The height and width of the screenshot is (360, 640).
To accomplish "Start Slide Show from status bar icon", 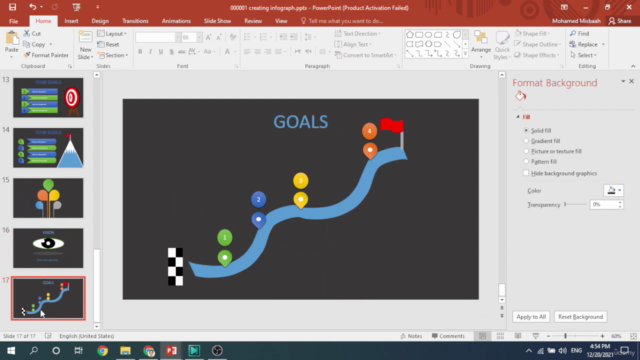I will pyautogui.click(x=536, y=336).
